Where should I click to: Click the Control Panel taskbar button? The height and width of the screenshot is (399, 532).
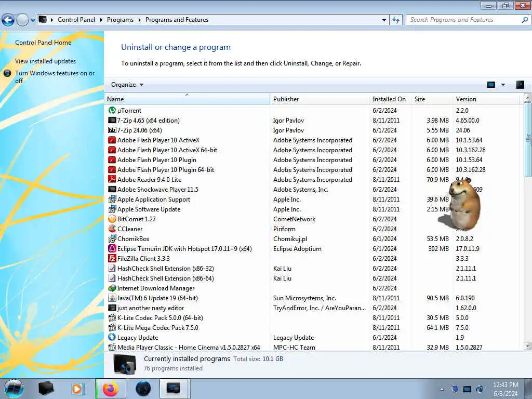[173, 389]
